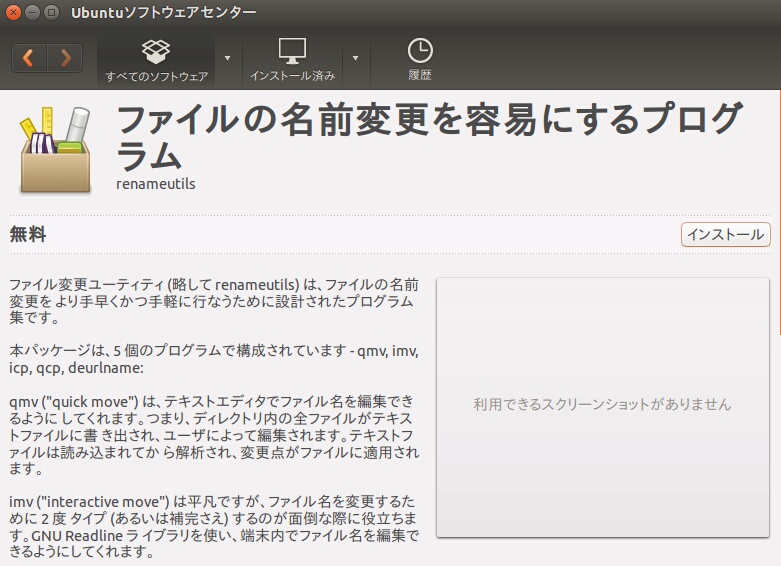Click the renameutils package name text
Viewport: 781px width, 566px height.
(155, 184)
